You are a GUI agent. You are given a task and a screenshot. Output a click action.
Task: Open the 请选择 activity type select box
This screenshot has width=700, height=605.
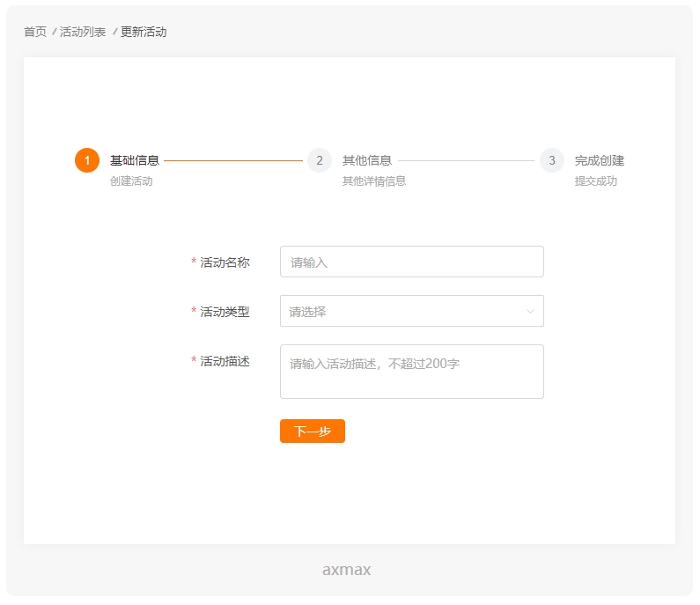[411, 311]
